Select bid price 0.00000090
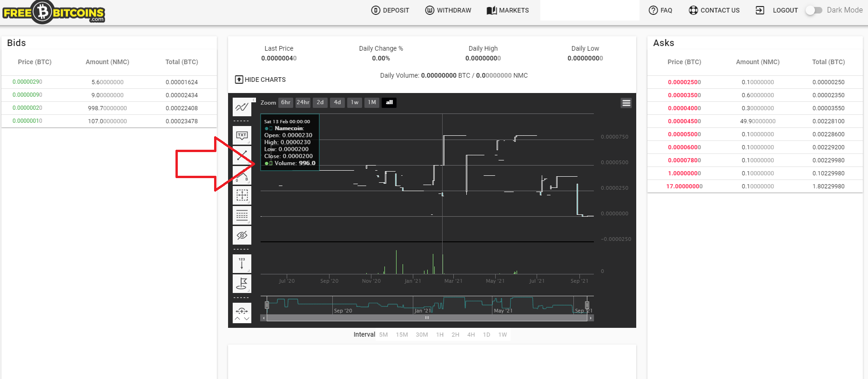Screen dimensions: 868x379 (27, 95)
